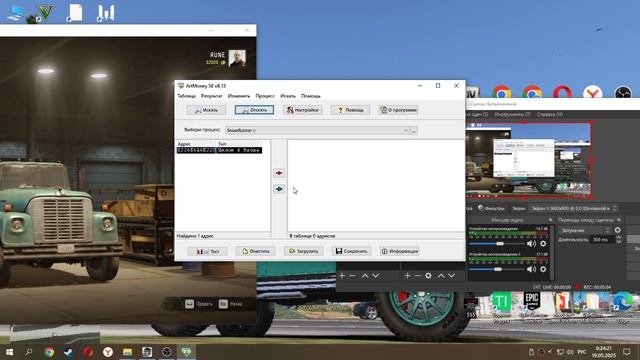The width and height of the screenshot is (640, 360).
Task: Open Yandex Browser from the taskbar
Action: pos(108,351)
